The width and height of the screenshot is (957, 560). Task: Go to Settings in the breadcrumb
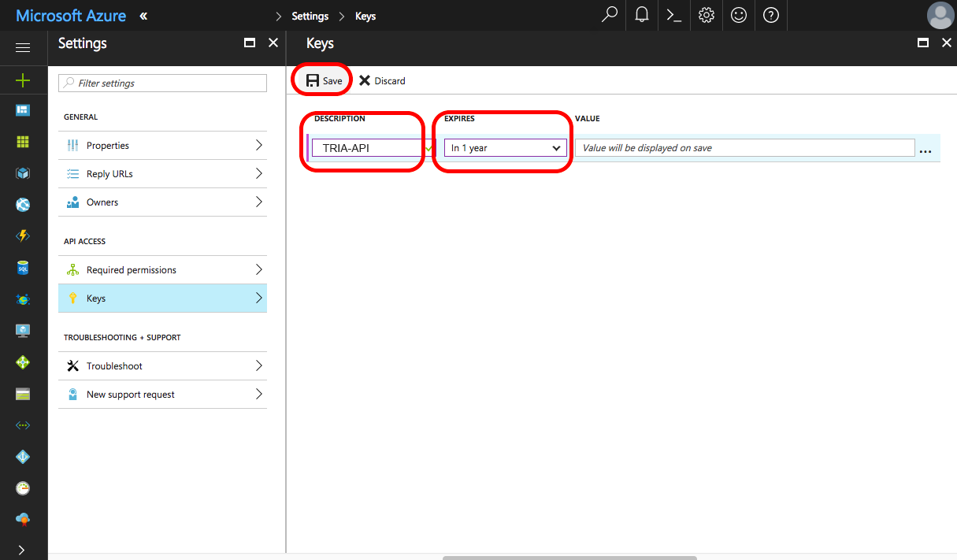310,16
